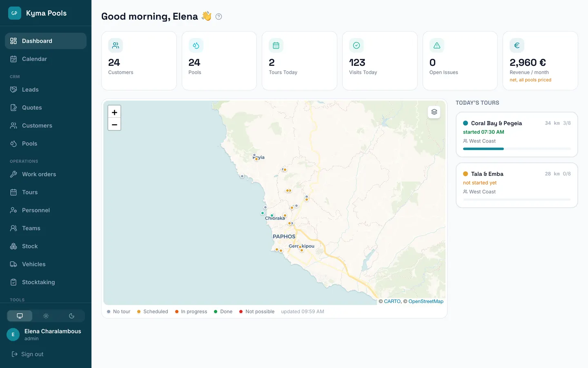The image size is (588, 368).
Task: Open Leads section
Action: click(x=46, y=90)
